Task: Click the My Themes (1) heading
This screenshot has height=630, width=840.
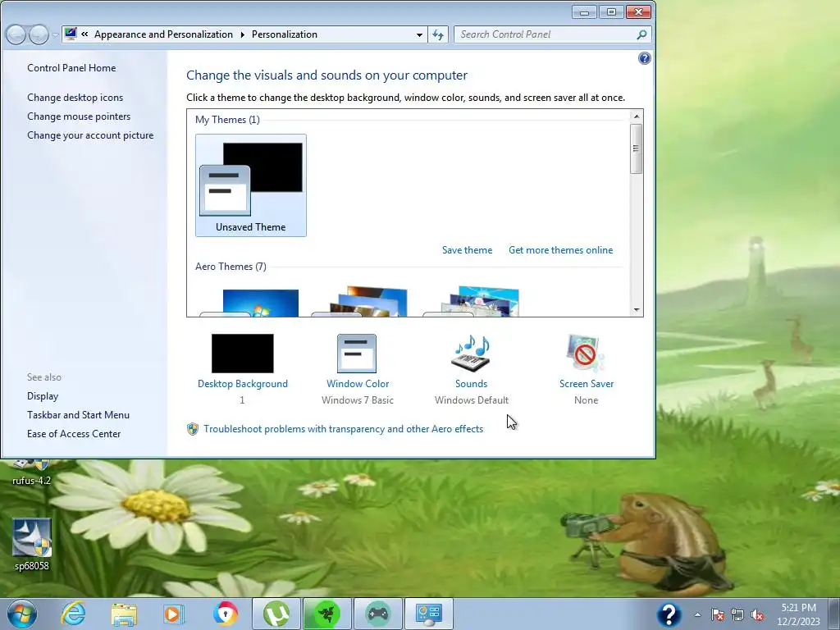Action: click(227, 120)
